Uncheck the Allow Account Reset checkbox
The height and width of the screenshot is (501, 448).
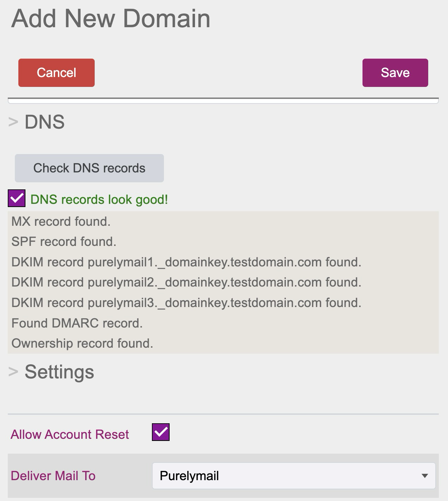pos(161,432)
